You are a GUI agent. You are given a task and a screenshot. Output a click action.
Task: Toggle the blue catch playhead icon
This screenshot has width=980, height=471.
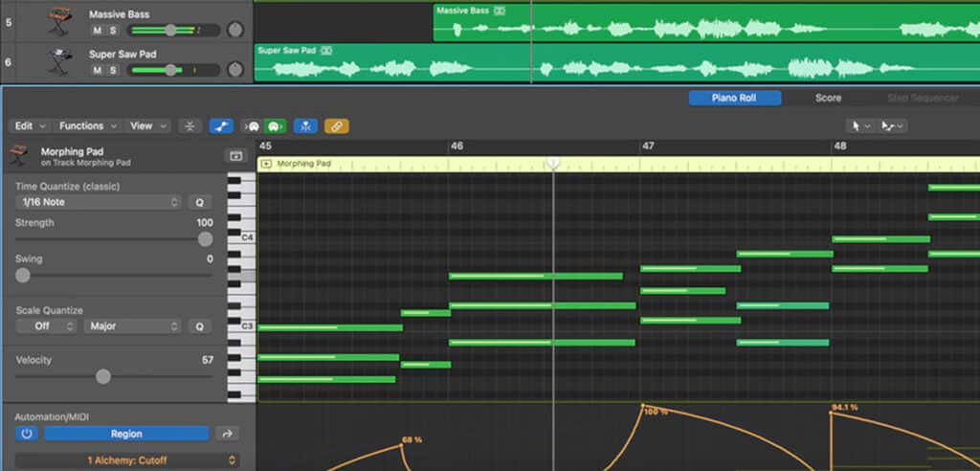coord(306,125)
